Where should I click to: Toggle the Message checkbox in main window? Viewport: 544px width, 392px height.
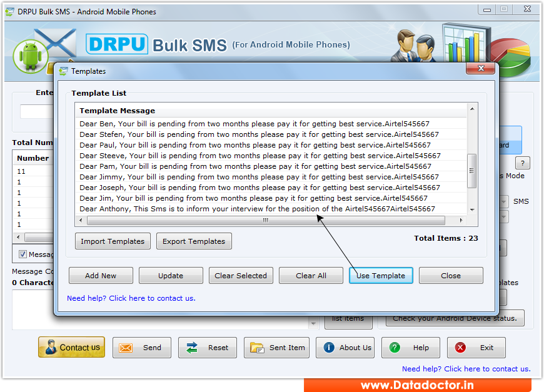23,254
